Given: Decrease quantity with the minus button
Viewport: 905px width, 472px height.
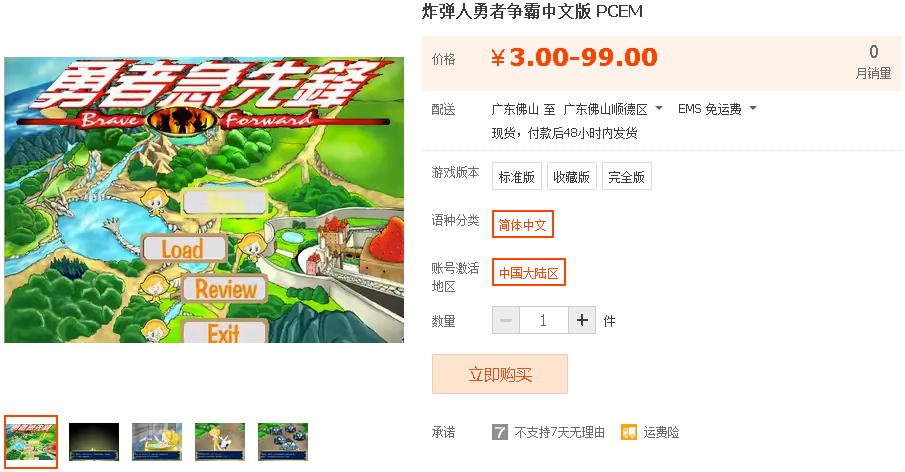Looking at the screenshot, I should coord(506,320).
